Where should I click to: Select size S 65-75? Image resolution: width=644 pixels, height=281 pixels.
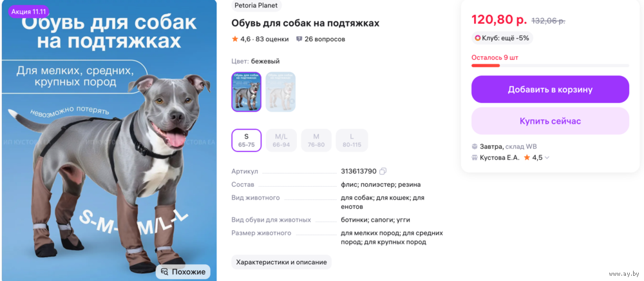(247, 140)
